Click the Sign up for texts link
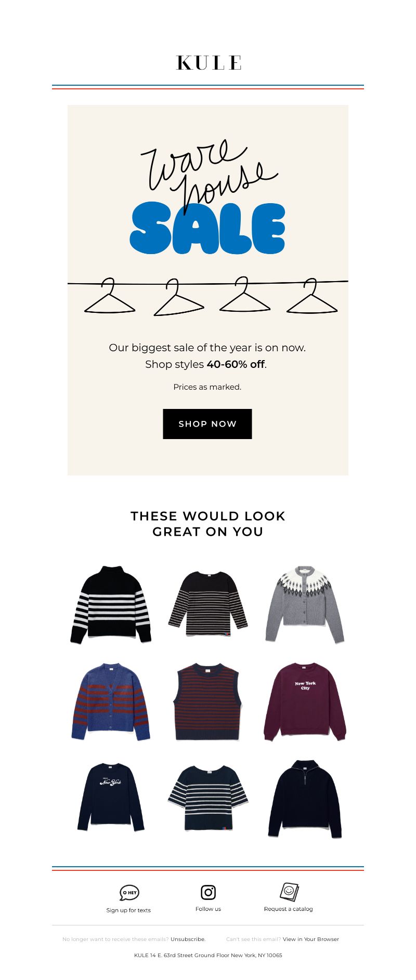 pos(128,910)
